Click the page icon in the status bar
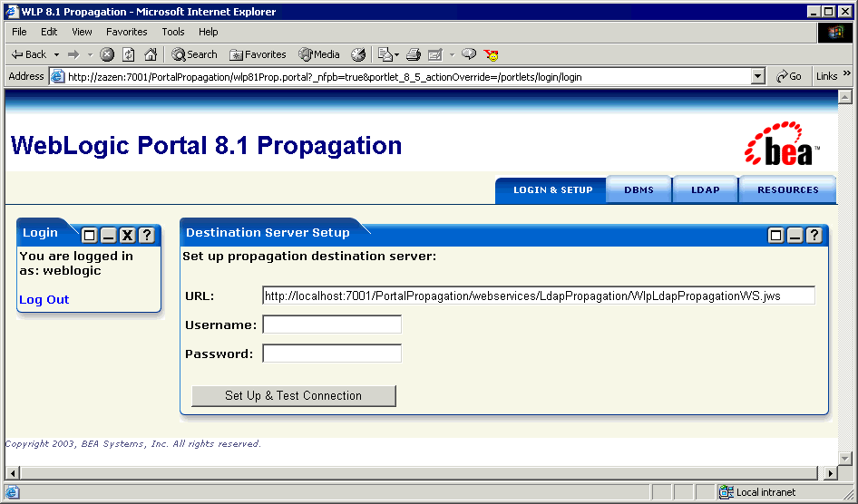This screenshot has height=504, width=858. [12, 492]
